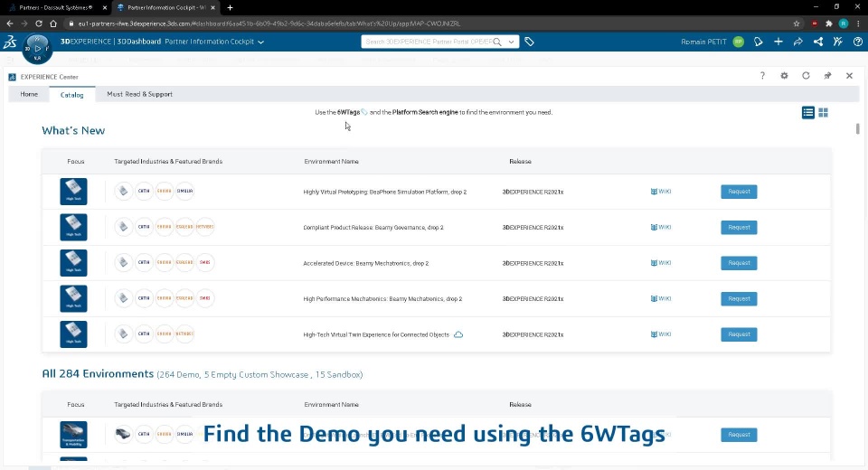Screen dimensions: 868x470
Task: Open the communities tools icon
Action: pos(838,42)
